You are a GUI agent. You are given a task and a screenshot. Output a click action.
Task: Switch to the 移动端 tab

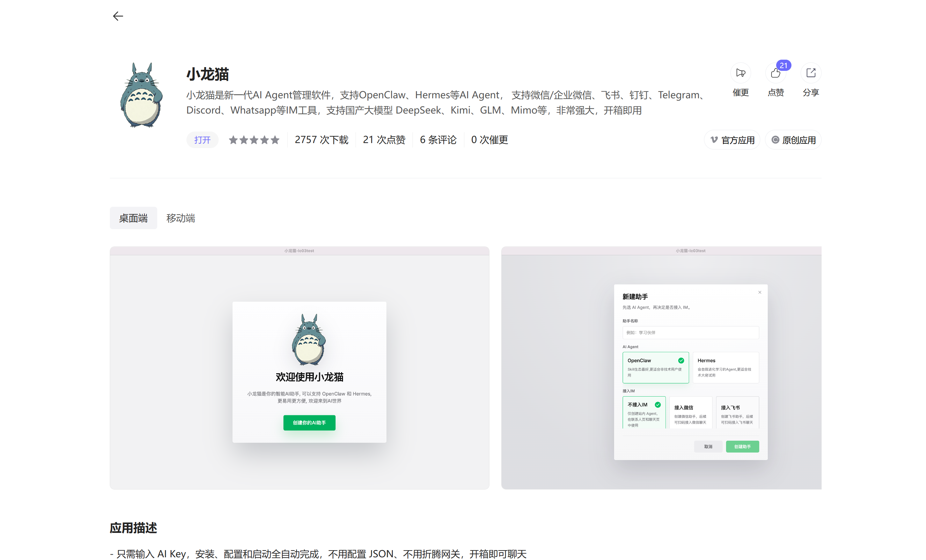tap(181, 218)
